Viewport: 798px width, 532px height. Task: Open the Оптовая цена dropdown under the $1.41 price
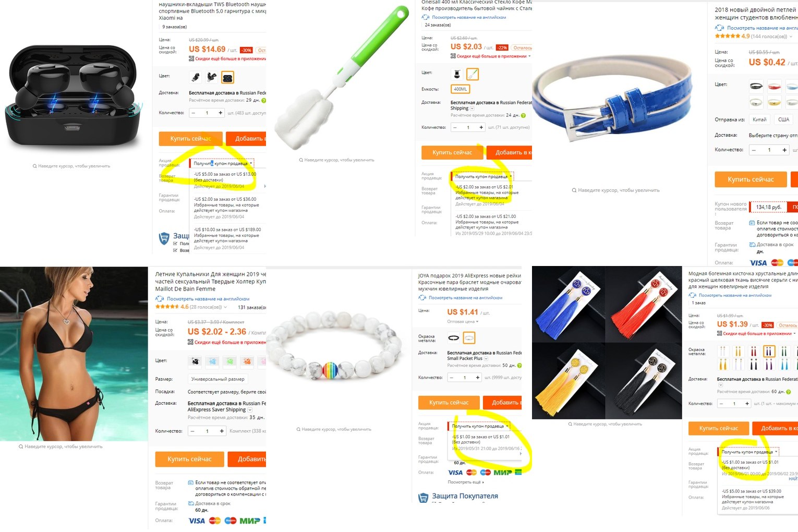click(x=463, y=322)
